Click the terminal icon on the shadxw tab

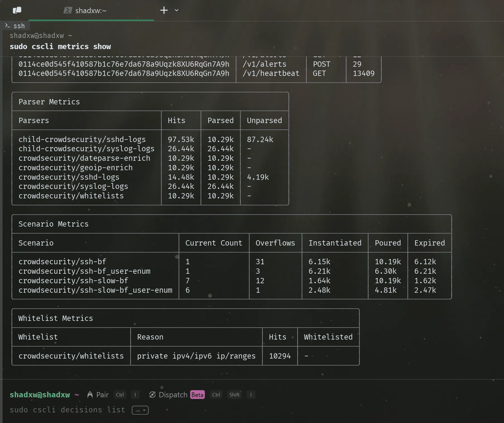point(68,10)
